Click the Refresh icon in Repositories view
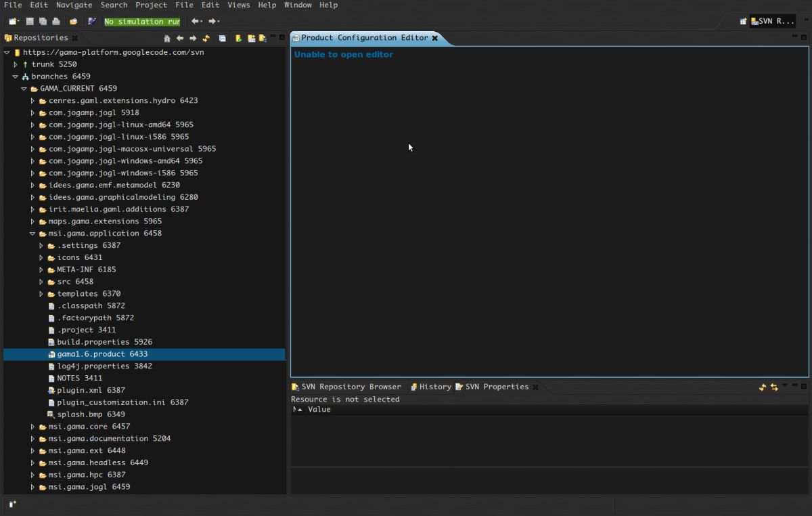Image resolution: width=812 pixels, height=516 pixels. 206,38
